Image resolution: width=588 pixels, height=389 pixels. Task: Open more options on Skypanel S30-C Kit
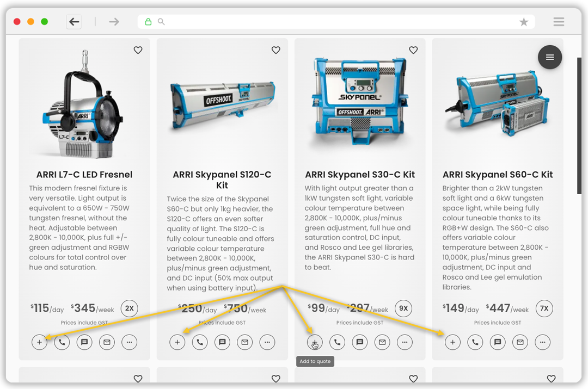(x=405, y=342)
